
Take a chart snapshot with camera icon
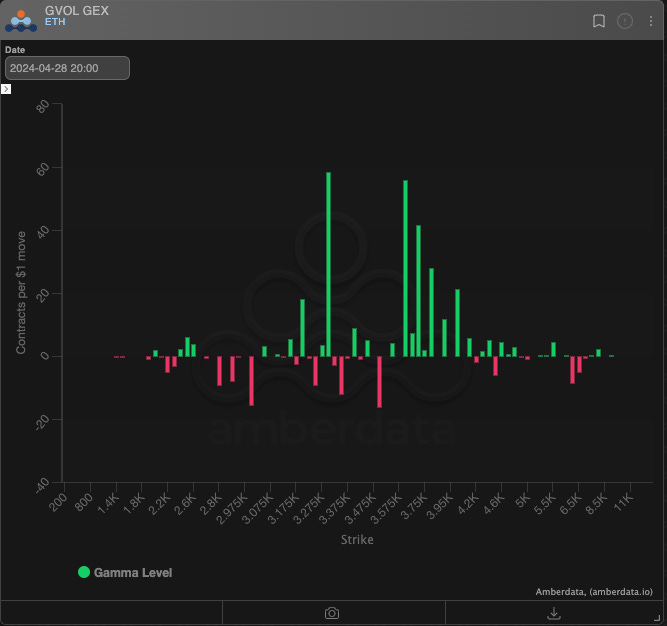[332, 613]
